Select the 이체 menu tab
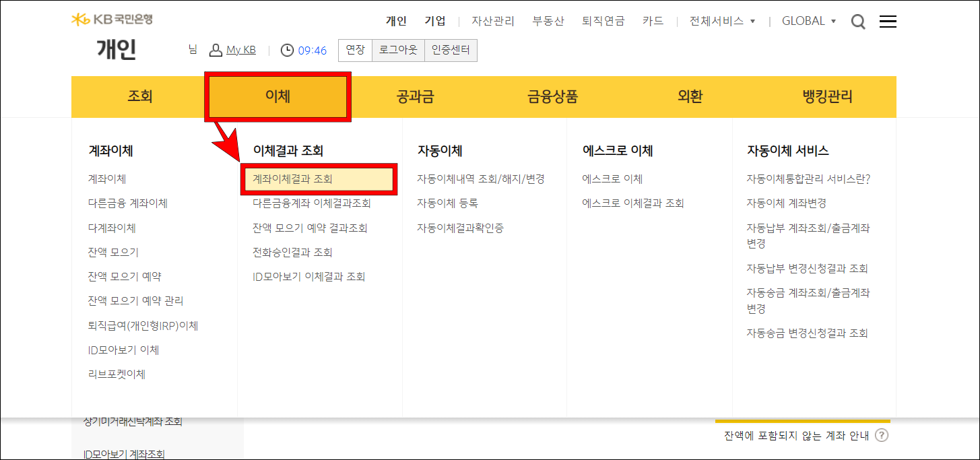 277,96
